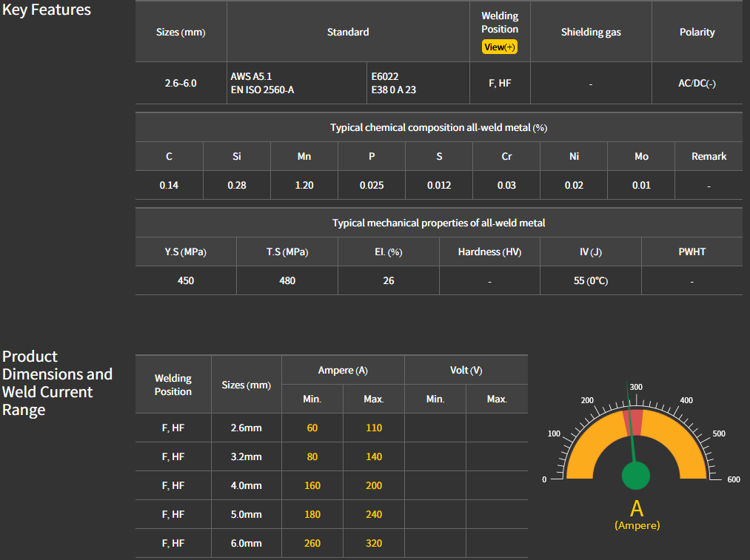Click the yellow View(+) welding position button

coord(500,47)
